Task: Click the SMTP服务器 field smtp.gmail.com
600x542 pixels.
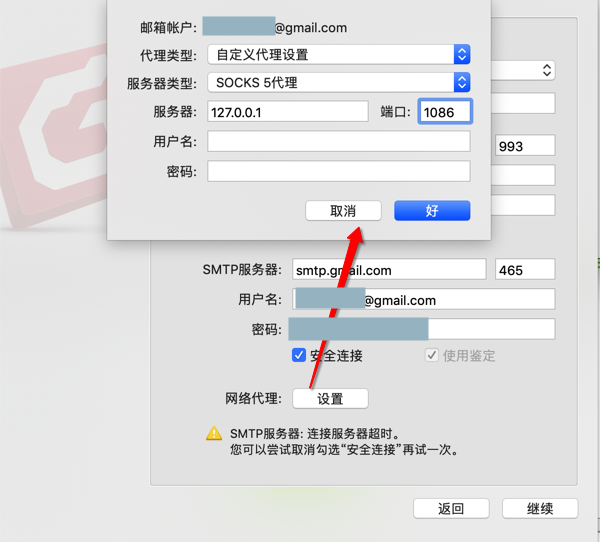Action: click(x=389, y=269)
